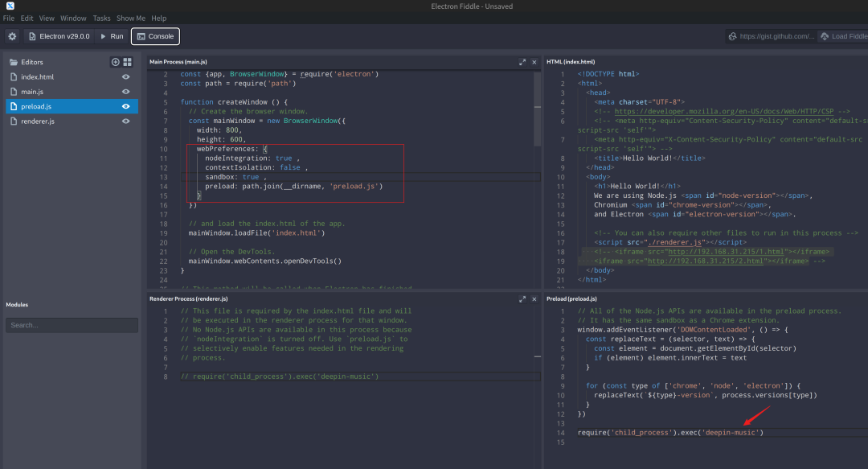Open the File menu

[x=9, y=18]
